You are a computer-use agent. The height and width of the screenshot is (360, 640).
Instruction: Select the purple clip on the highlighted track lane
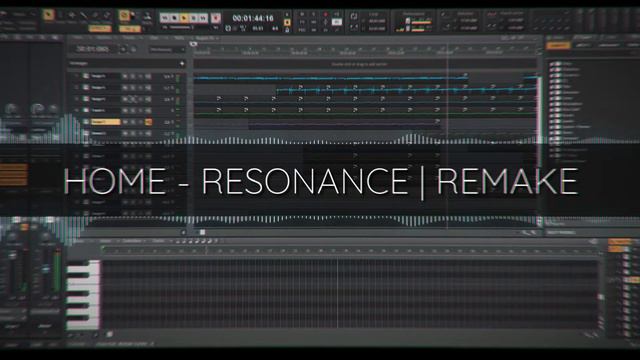point(344,124)
